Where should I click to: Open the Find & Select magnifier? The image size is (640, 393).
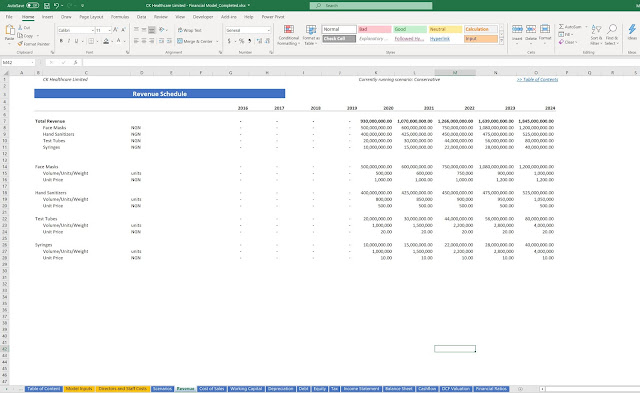pyautogui.click(x=611, y=29)
